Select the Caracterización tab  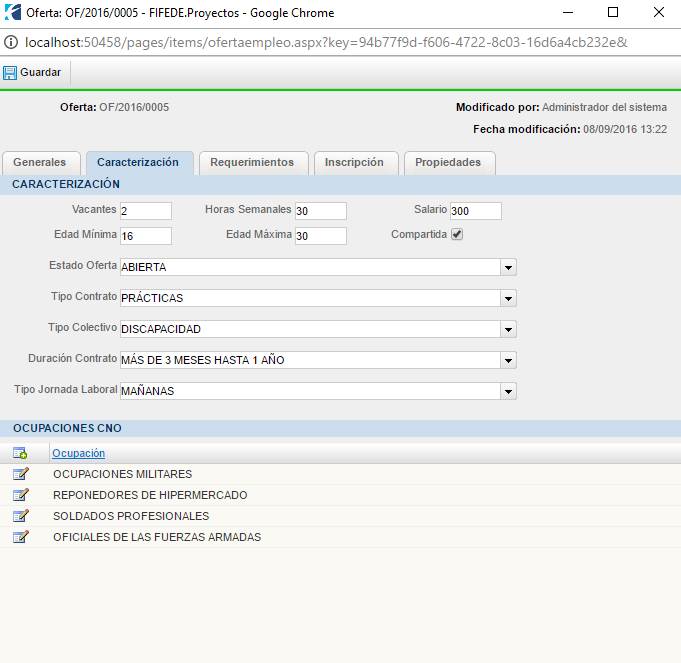(140, 163)
